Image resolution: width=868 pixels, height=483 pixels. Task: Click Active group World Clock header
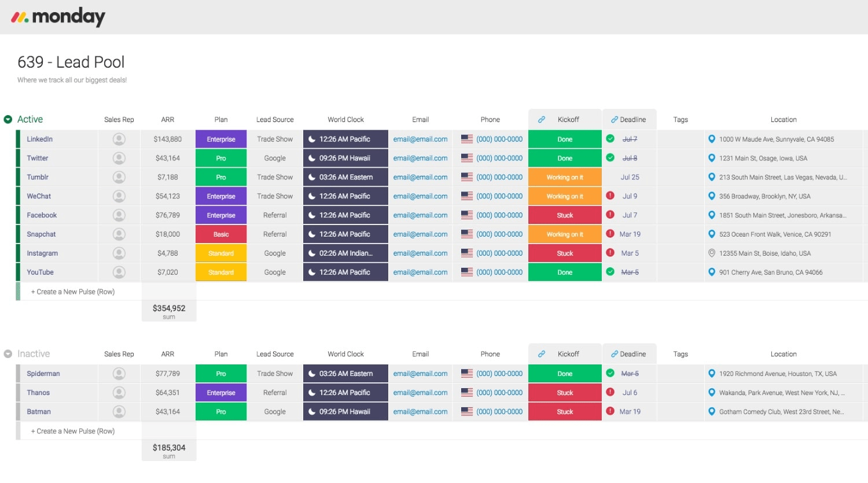click(345, 120)
